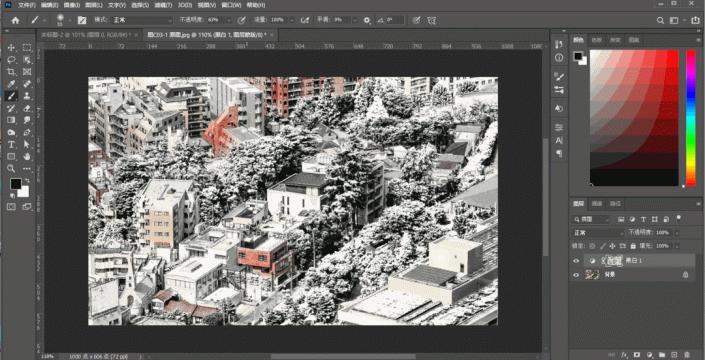Toggle lock image pixels

point(602,246)
